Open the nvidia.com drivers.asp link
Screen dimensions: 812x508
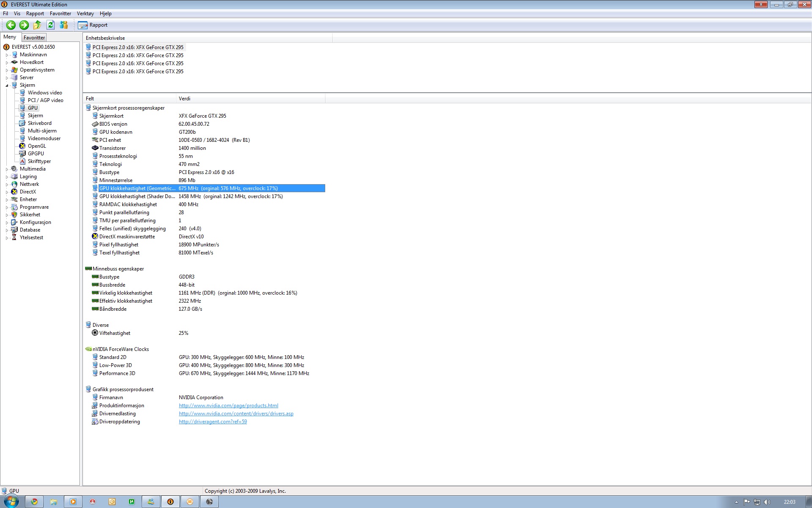tap(236, 414)
